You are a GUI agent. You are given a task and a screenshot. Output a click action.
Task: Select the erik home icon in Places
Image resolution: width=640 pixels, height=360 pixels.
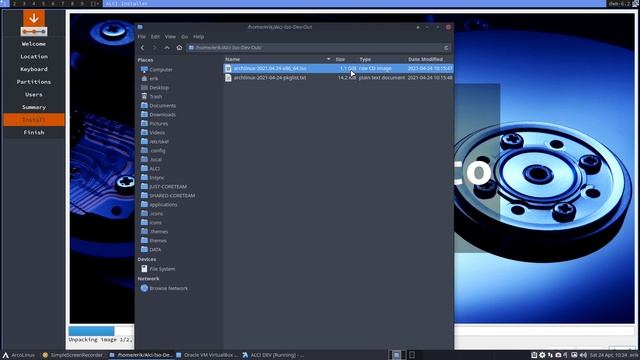(144, 78)
